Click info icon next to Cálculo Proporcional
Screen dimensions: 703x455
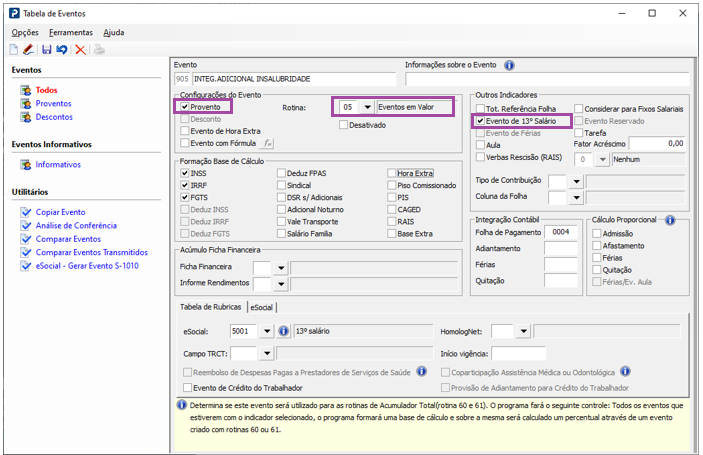pos(670,220)
